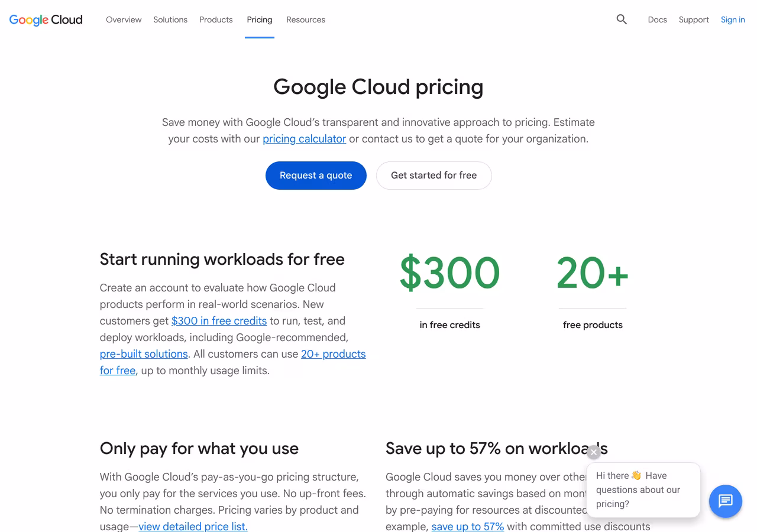Open the Overview menu item
757x532 pixels.
pyautogui.click(x=124, y=20)
